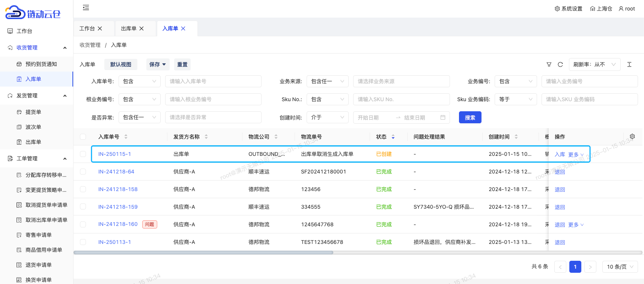Click the sidebar collapse menu icon
The width and height of the screenshot is (644, 284).
click(86, 7)
